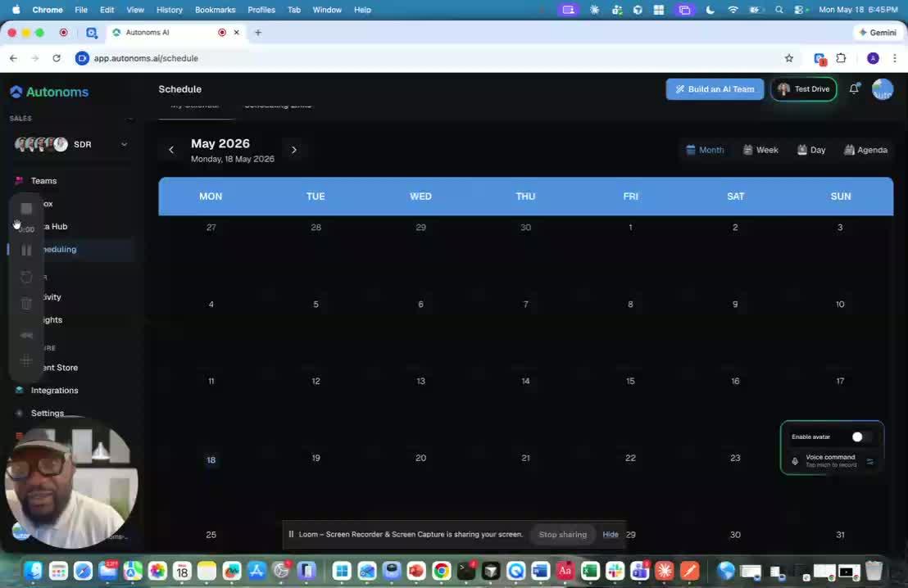Expand the SDR team dropdown

coord(124,144)
